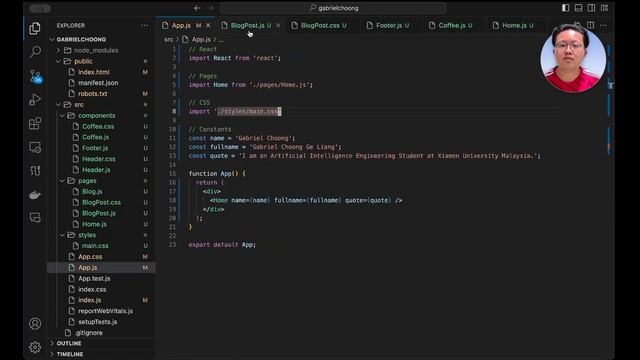Close the BlogPost.js editor tab
The height and width of the screenshot is (360, 640).
tap(278, 25)
